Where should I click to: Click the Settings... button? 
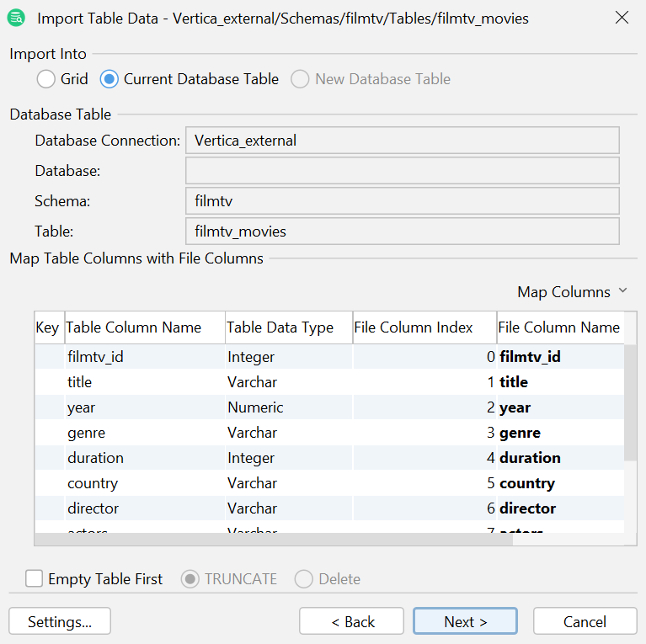[x=60, y=621]
